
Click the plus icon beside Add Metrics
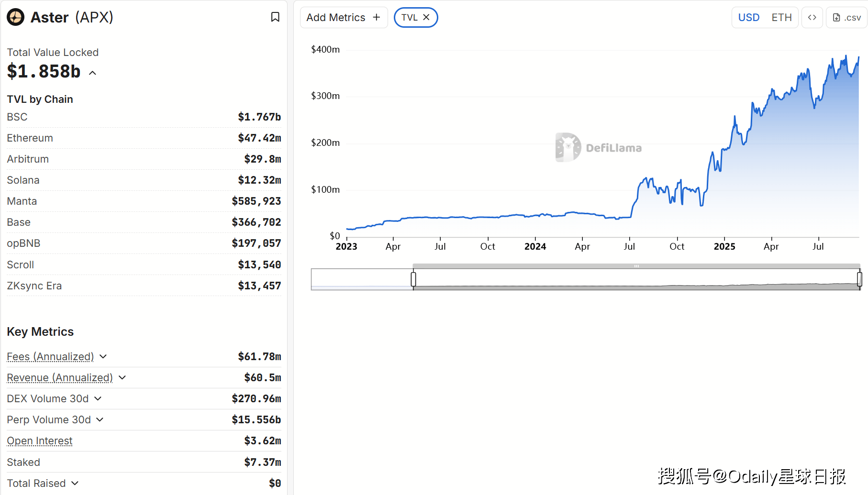(x=377, y=17)
